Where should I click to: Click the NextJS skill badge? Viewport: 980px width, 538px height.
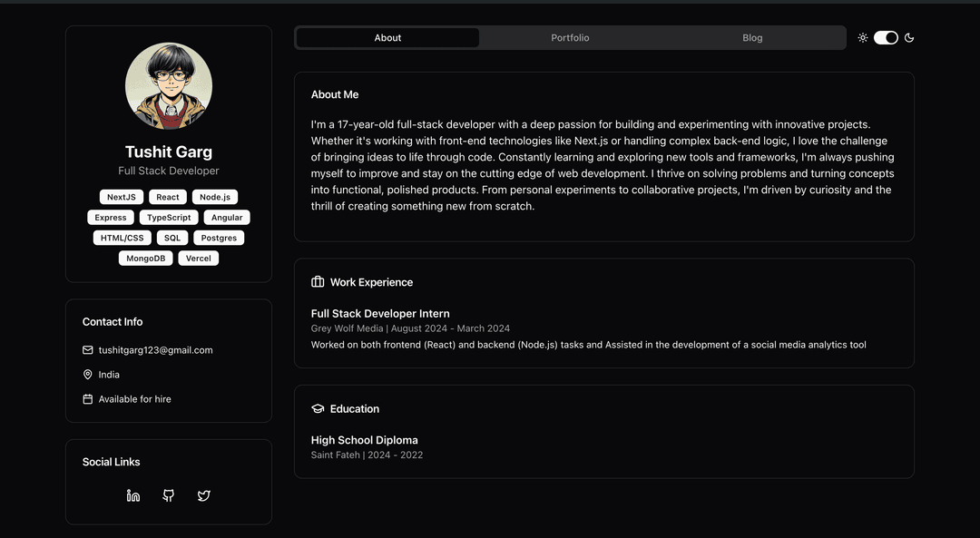point(122,197)
